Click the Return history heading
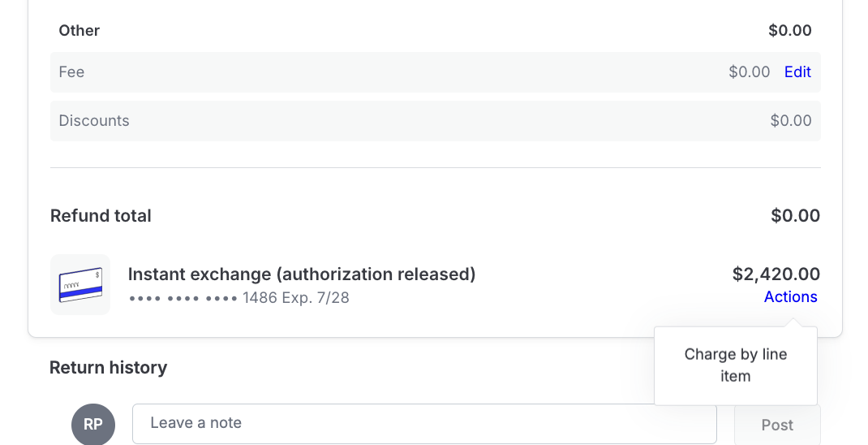 (x=108, y=368)
